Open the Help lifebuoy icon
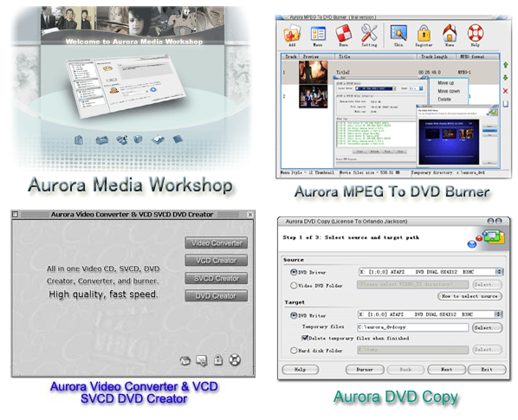 pyautogui.click(x=475, y=34)
